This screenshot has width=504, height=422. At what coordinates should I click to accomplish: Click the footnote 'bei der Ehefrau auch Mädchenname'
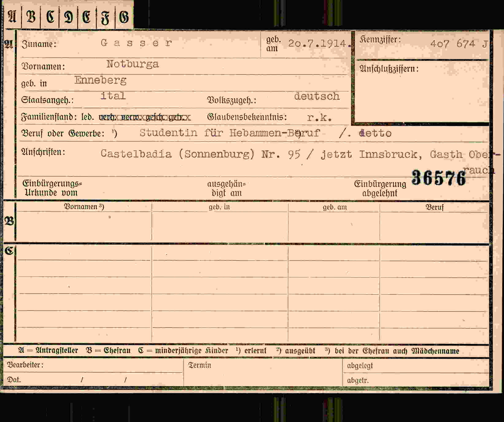[397, 351]
